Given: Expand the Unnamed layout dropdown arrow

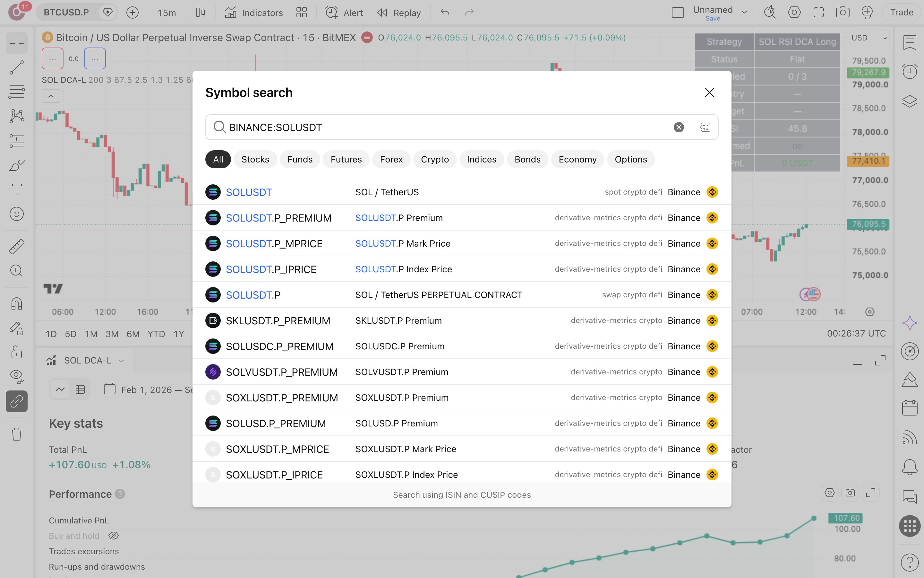Looking at the screenshot, I should 744,12.
